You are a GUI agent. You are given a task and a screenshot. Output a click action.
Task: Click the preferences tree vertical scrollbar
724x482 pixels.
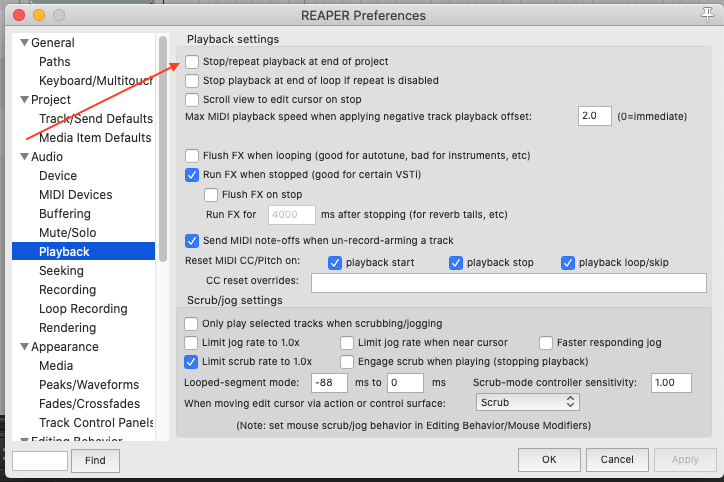[163, 149]
